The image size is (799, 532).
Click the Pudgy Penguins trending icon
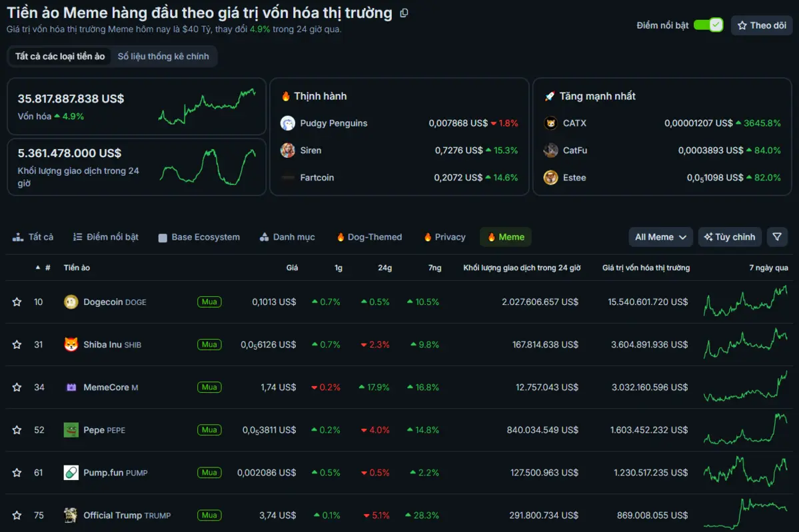(288, 123)
